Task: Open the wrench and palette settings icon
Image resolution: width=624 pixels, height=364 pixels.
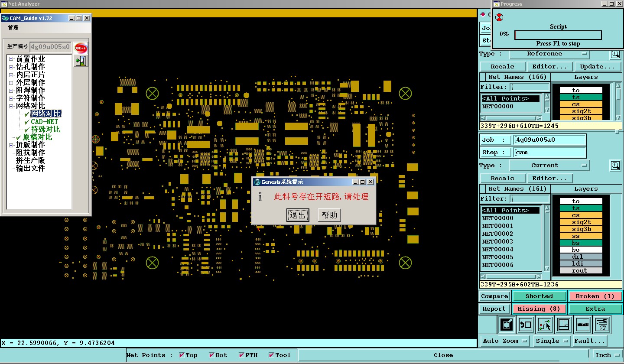Action: pos(602,325)
